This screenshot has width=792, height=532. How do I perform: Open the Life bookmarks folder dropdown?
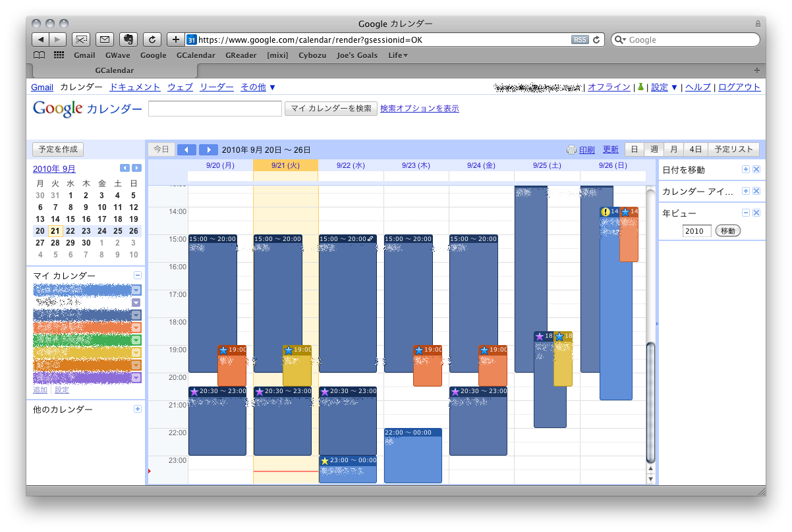tap(398, 55)
